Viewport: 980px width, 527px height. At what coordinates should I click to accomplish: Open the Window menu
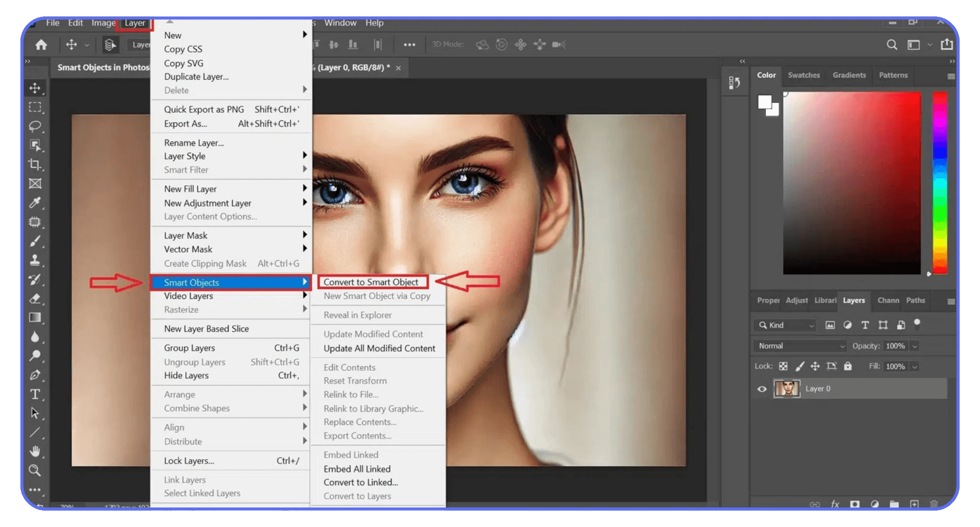(340, 23)
